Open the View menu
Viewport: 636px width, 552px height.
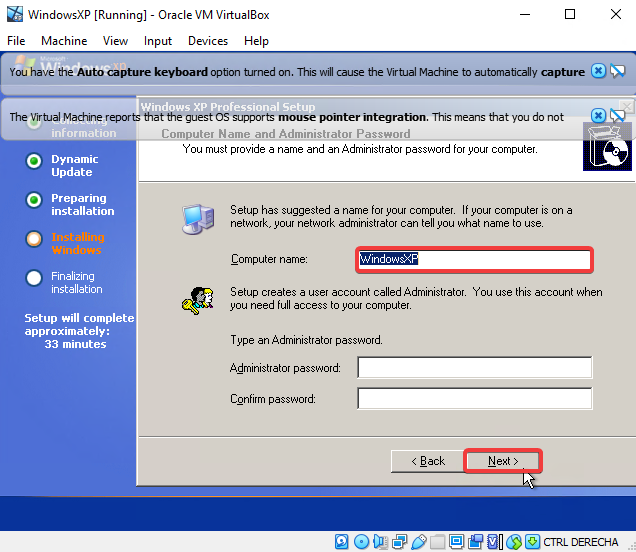115,41
